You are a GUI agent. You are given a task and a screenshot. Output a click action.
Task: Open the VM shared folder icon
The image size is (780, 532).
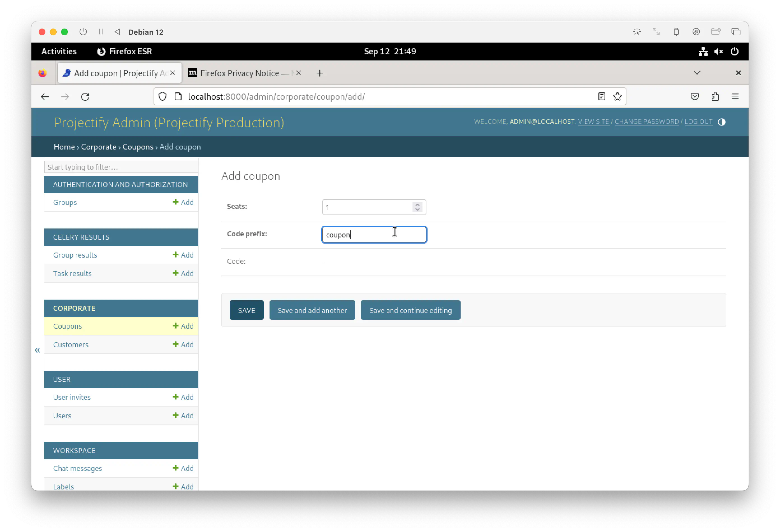[x=716, y=32]
